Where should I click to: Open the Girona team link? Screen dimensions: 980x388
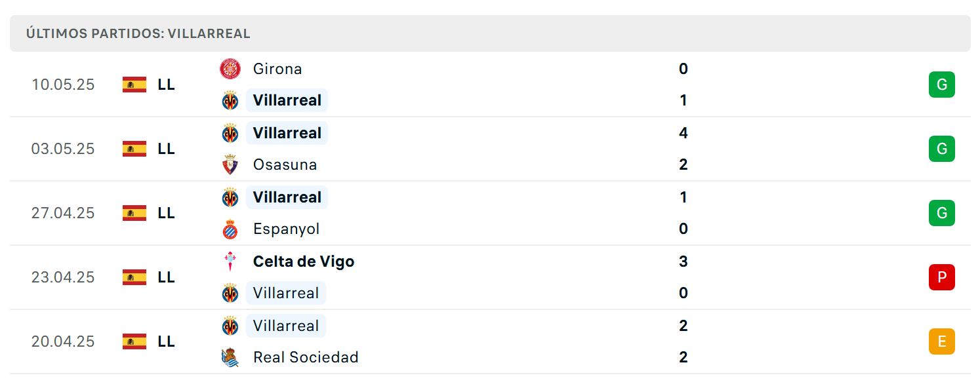[277, 69]
